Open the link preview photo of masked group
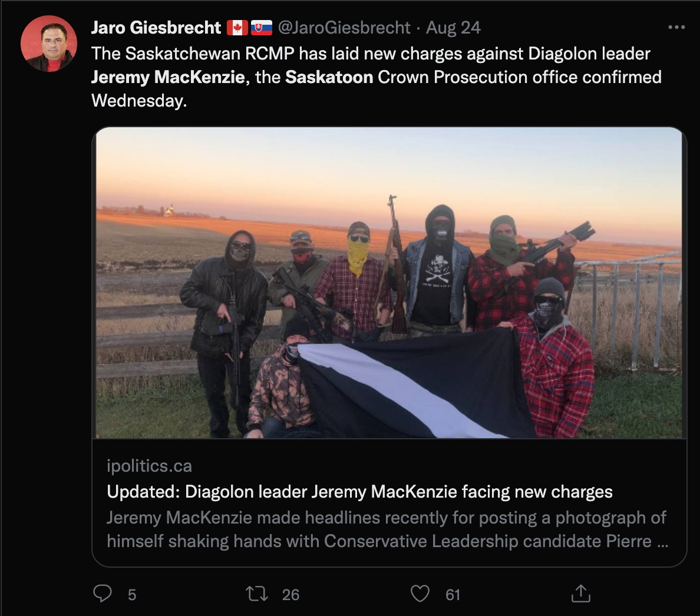Viewport: 700px width, 616px height. [389, 283]
